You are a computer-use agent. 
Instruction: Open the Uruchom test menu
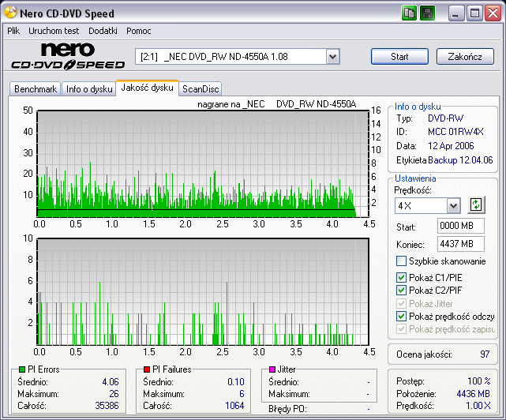tap(54, 31)
